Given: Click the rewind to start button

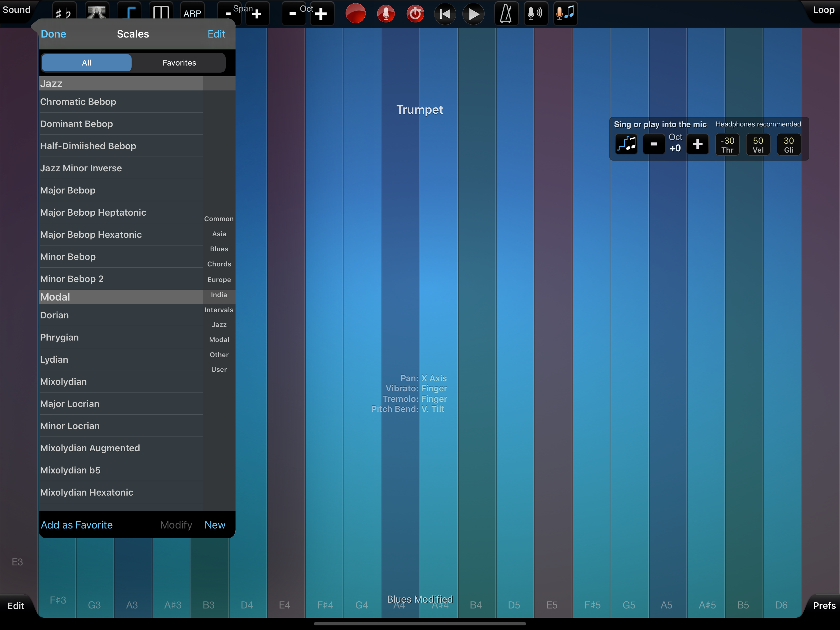Looking at the screenshot, I should pos(445,14).
